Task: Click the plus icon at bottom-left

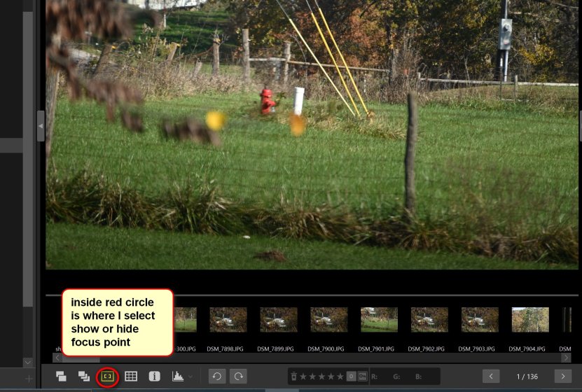Action: 29,379
